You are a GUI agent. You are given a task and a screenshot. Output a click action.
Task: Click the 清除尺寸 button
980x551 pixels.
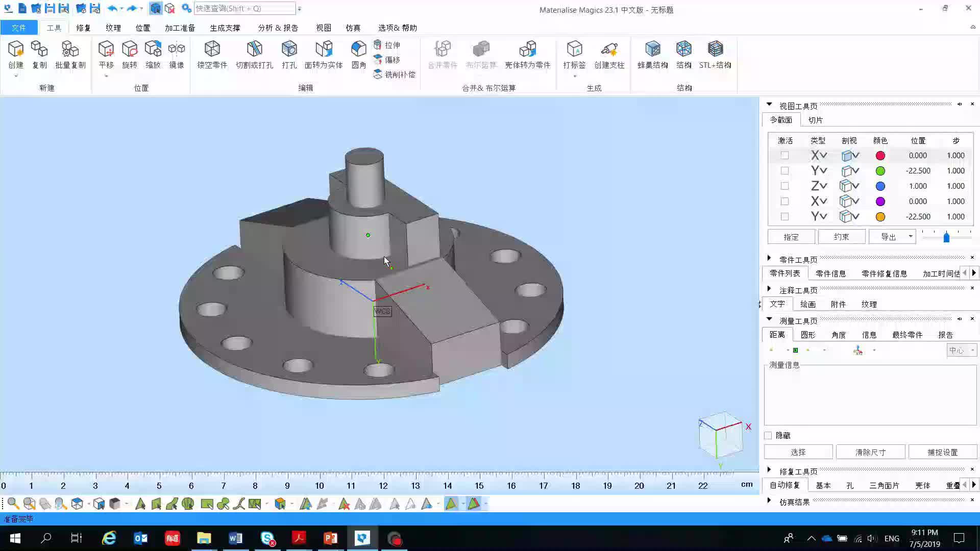tap(871, 452)
